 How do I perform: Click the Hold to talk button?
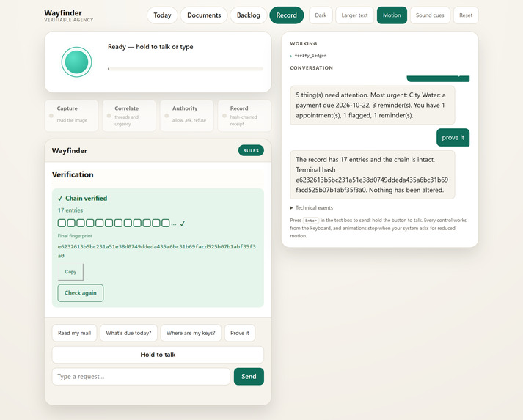pyautogui.click(x=158, y=355)
